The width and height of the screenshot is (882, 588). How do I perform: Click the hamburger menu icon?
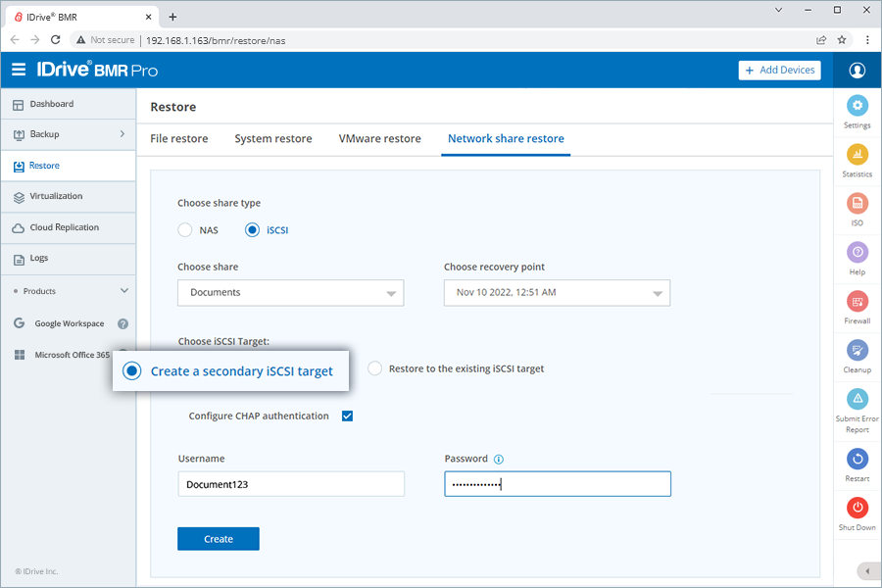[19, 70]
